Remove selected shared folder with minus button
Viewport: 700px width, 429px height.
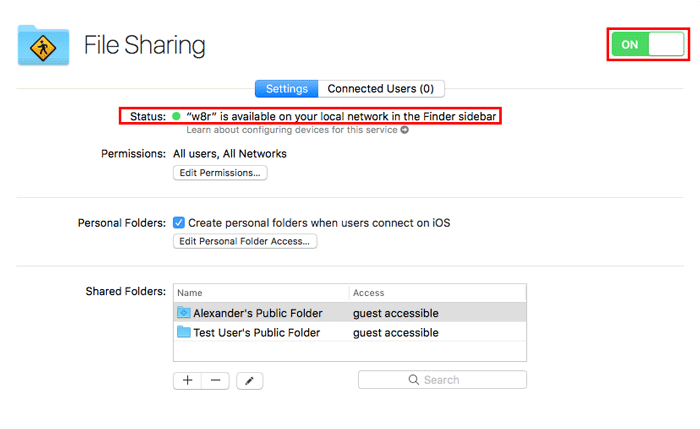point(216,380)
